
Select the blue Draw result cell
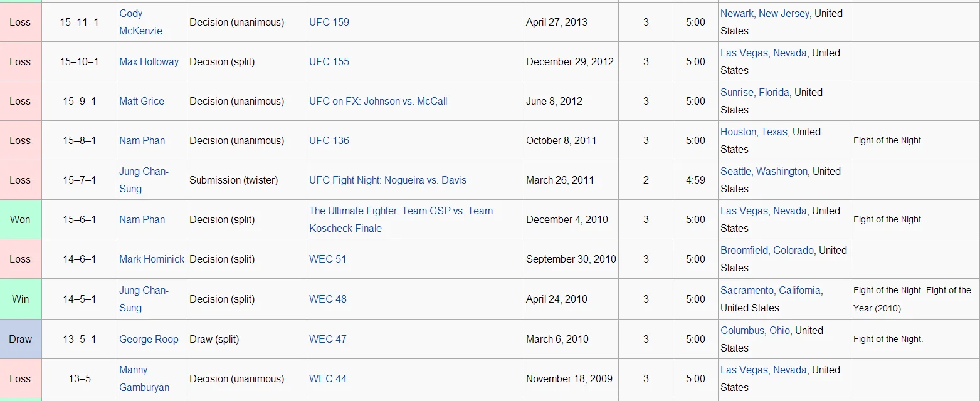pos(20,339)
